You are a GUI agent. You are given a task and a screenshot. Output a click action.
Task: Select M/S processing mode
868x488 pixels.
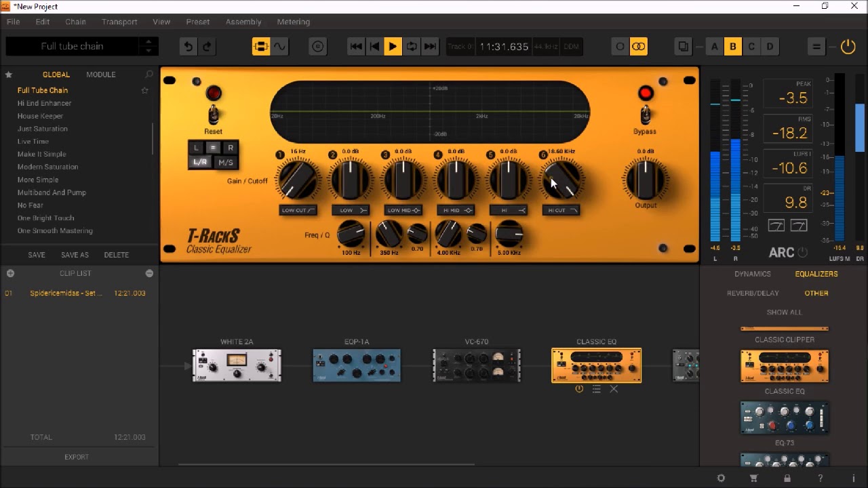coord(226,163)
